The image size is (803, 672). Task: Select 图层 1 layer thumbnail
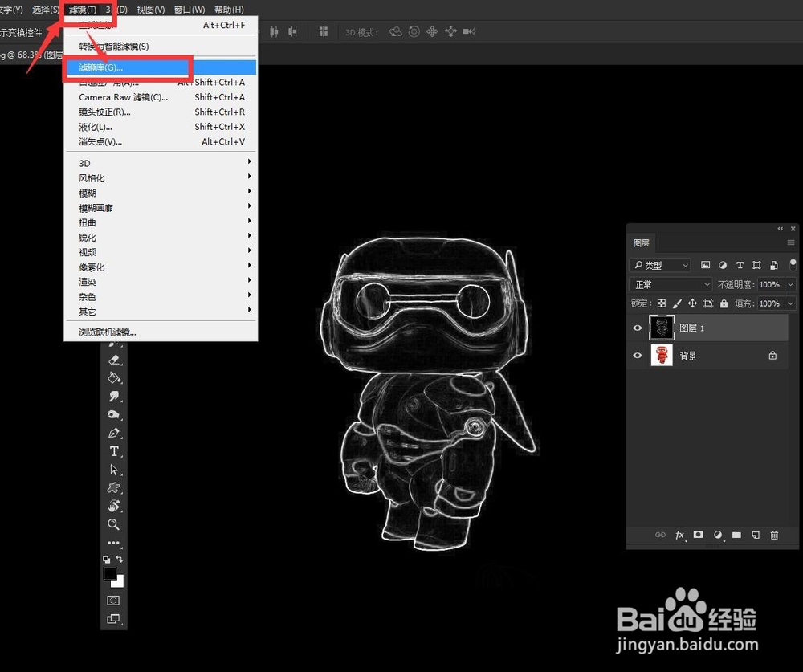pos(661,328)
